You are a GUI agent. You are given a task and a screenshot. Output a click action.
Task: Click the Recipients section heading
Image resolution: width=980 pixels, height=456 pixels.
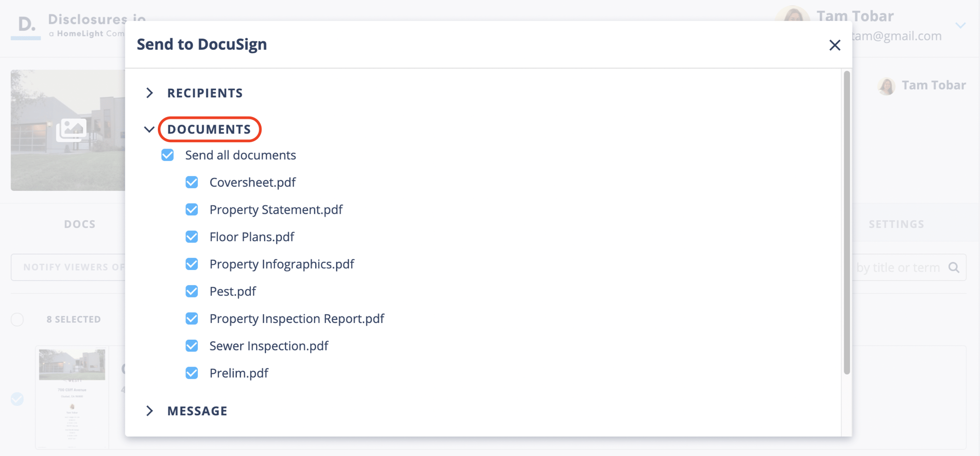205,93
